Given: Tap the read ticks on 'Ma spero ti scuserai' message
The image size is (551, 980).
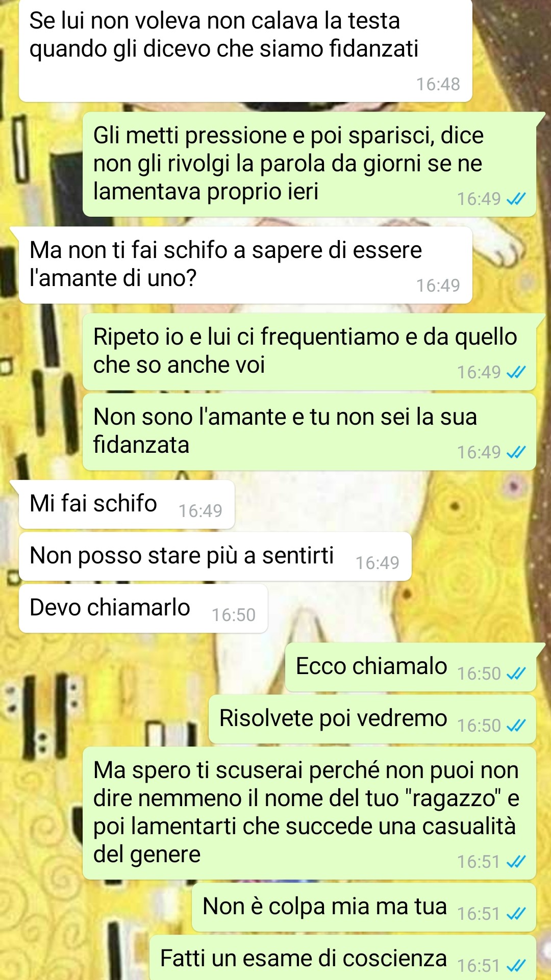Looking at the screenshot, I should pos(516,862).
